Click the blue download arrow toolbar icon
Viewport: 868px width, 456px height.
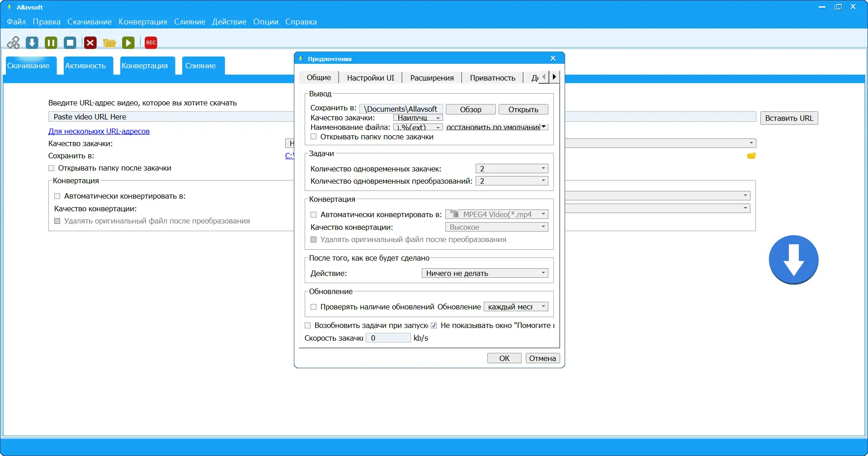tap(32, 43)
